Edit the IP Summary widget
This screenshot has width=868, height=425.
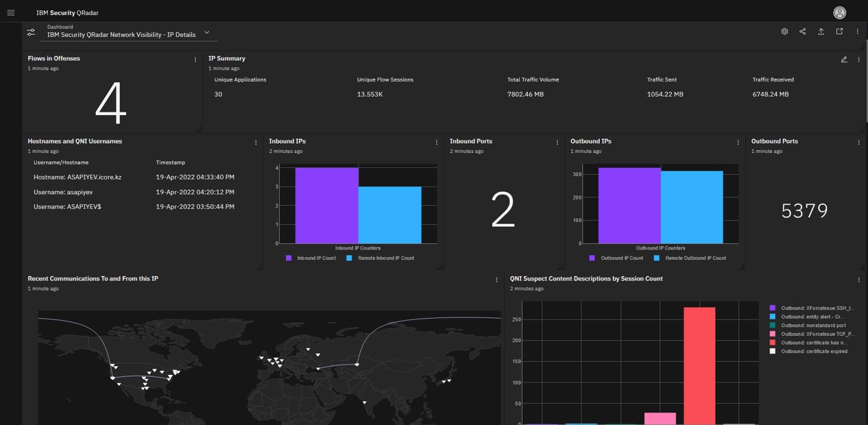tap(844, 60)
